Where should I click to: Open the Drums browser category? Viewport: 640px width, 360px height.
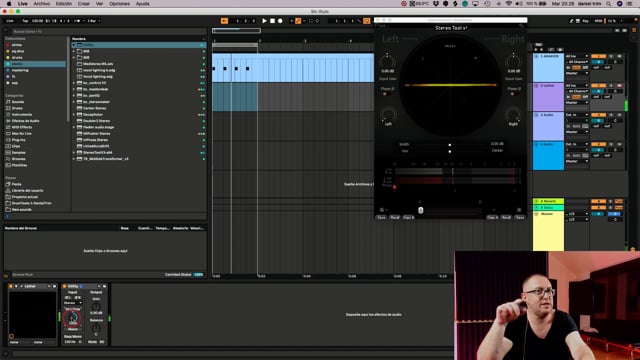coord(17,108)
